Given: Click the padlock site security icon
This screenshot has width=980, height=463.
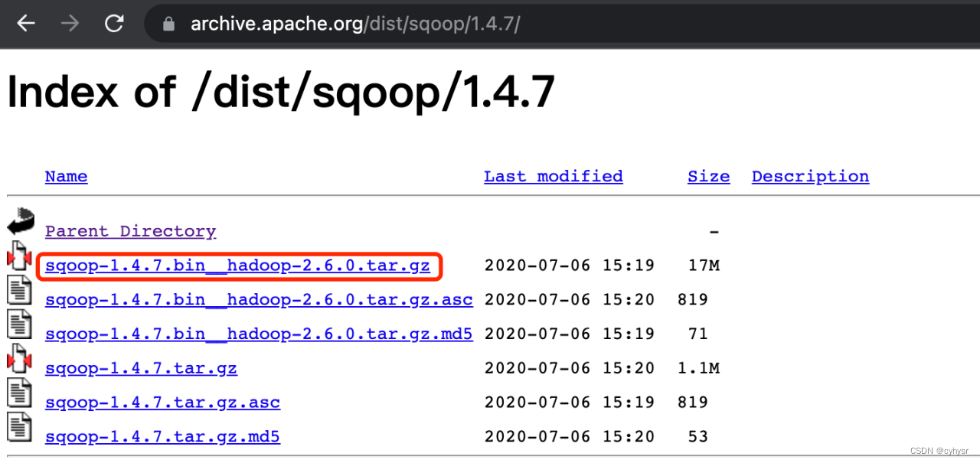Looking at the screenshot, I should click(169, 24).
